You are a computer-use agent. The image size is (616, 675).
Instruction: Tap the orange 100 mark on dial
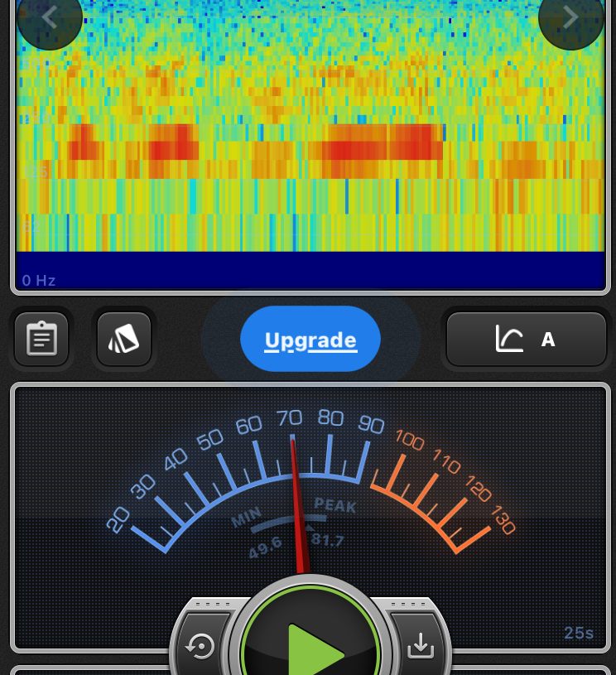click(410, 441)
